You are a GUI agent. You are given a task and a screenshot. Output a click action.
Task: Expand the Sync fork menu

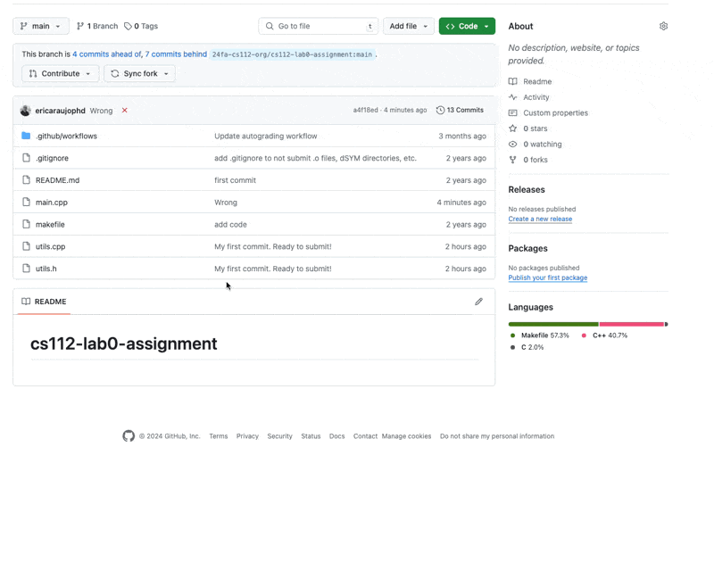139,74
